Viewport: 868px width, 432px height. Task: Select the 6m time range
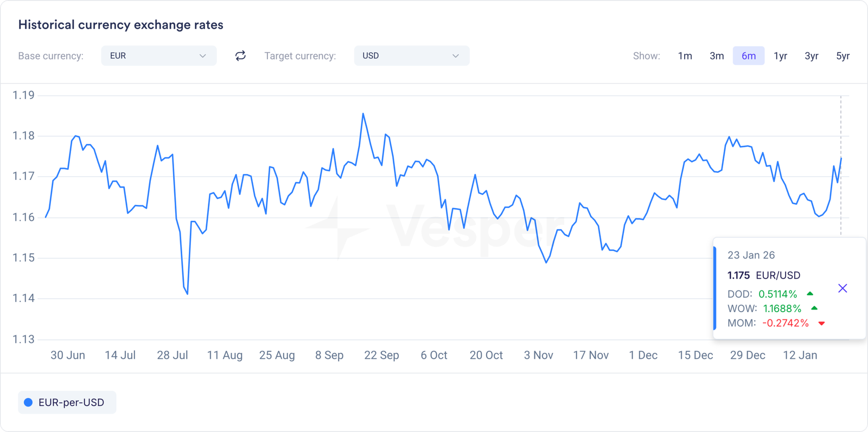748,56
